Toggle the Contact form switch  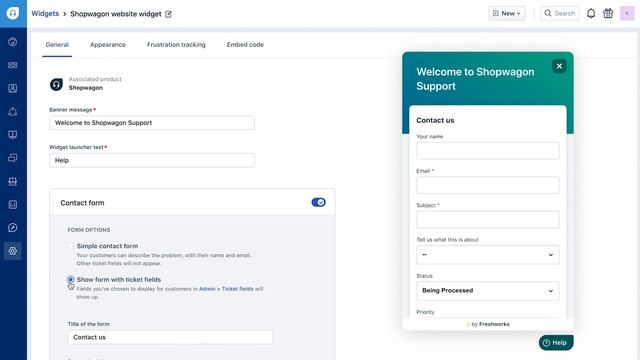[318, 202]
